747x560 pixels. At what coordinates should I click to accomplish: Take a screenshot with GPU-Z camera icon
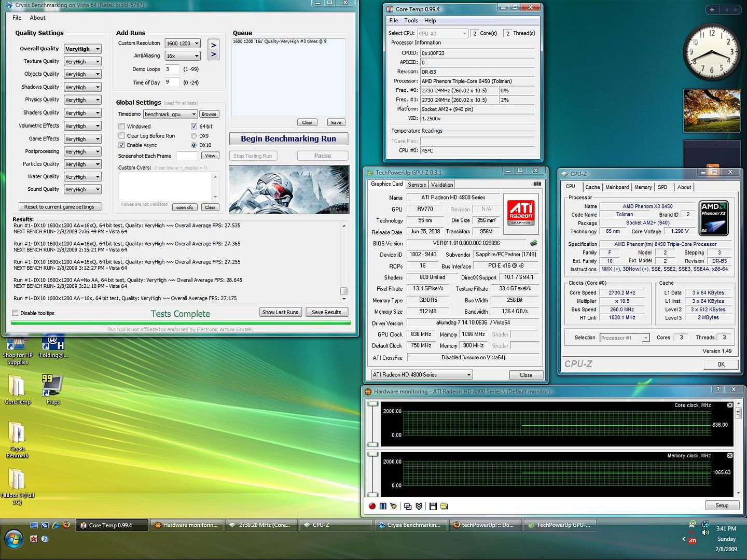coord(537,184)
